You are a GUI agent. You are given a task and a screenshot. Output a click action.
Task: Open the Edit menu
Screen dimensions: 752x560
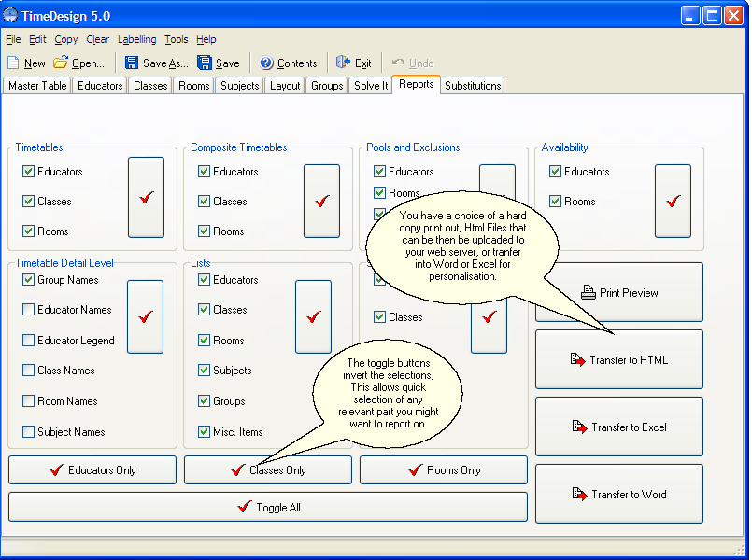[x=37, y=39]
